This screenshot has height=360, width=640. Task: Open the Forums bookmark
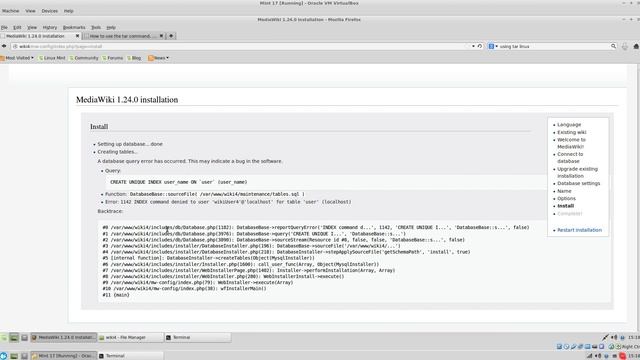pos(112,58)
